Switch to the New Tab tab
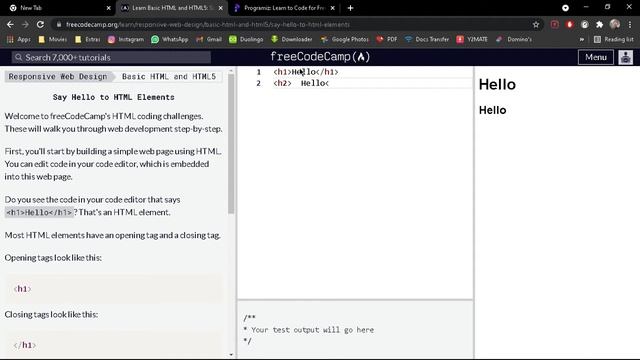 57,8
